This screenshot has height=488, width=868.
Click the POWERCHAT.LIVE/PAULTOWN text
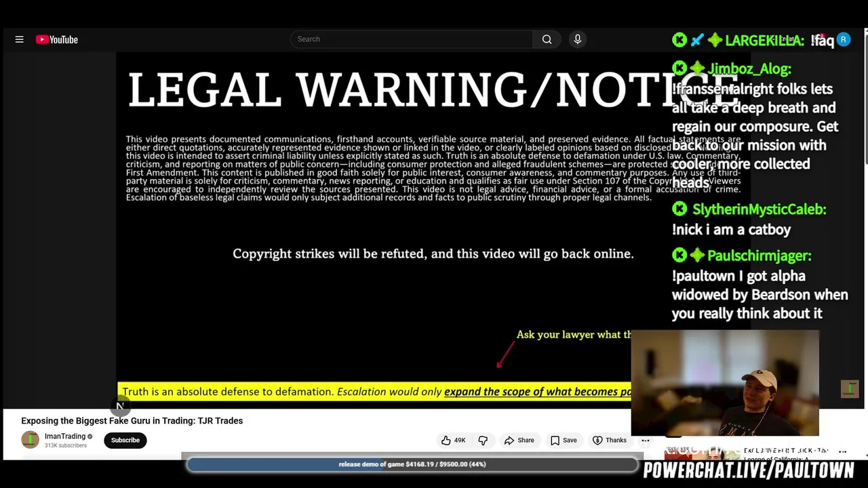[x=749, y=470]
